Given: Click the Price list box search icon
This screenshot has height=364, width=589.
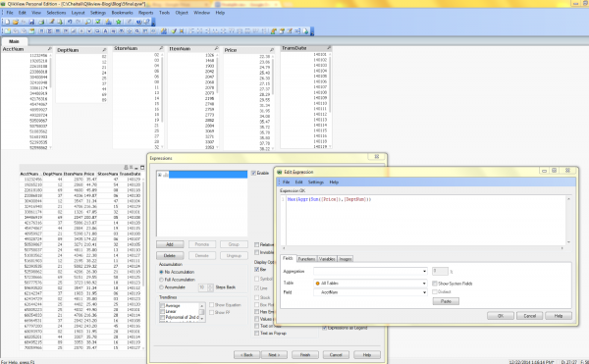Looking at the screenshot, I should coord(272,50).
